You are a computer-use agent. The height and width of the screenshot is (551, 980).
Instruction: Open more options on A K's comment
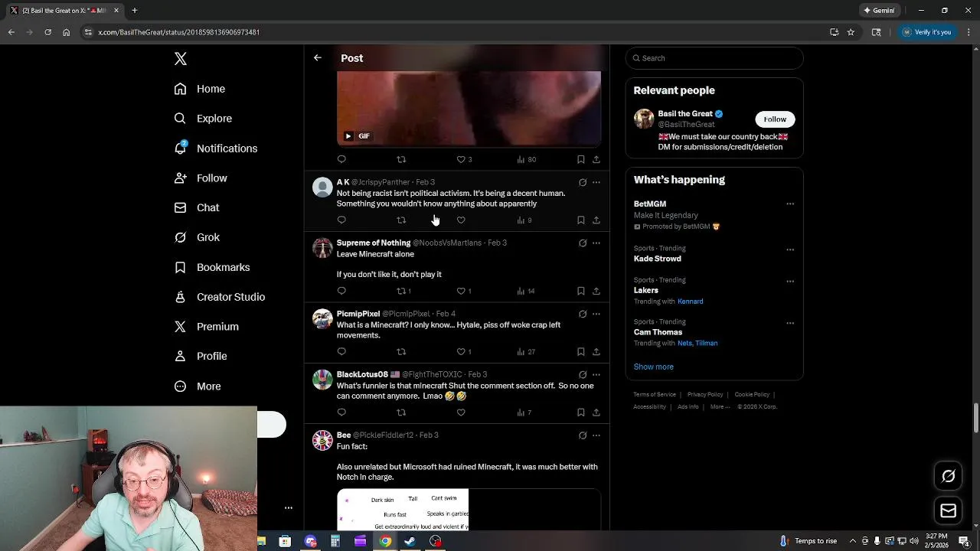click(596, 182)
